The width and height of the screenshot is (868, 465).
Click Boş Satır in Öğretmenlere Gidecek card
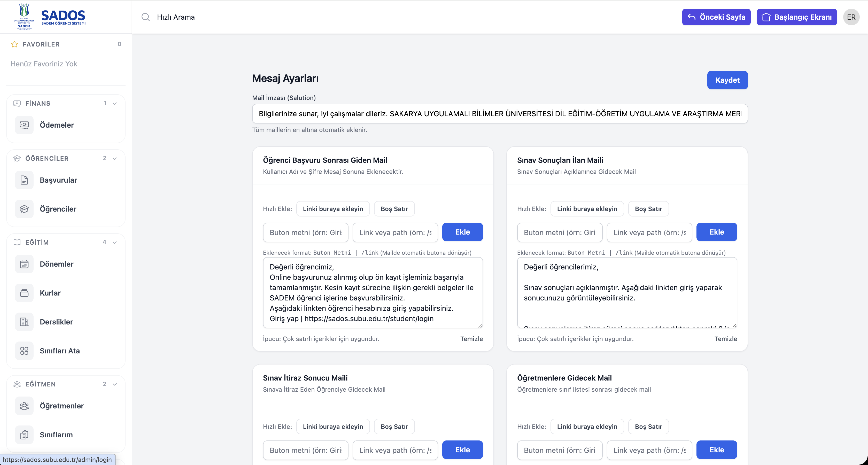pos(649,426)
